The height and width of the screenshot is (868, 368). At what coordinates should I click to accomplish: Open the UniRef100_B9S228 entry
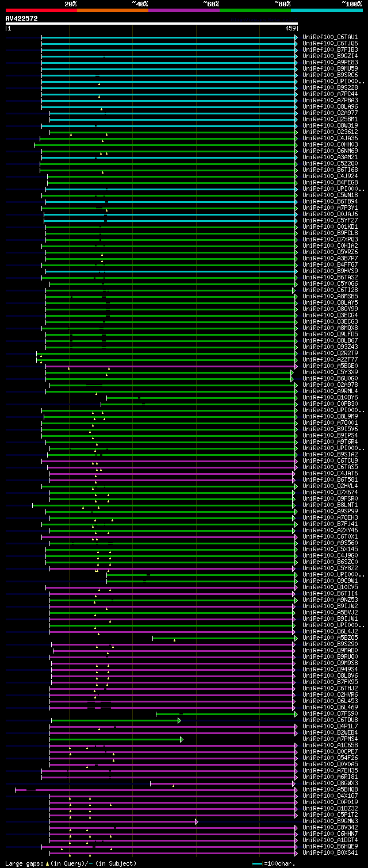330,87
